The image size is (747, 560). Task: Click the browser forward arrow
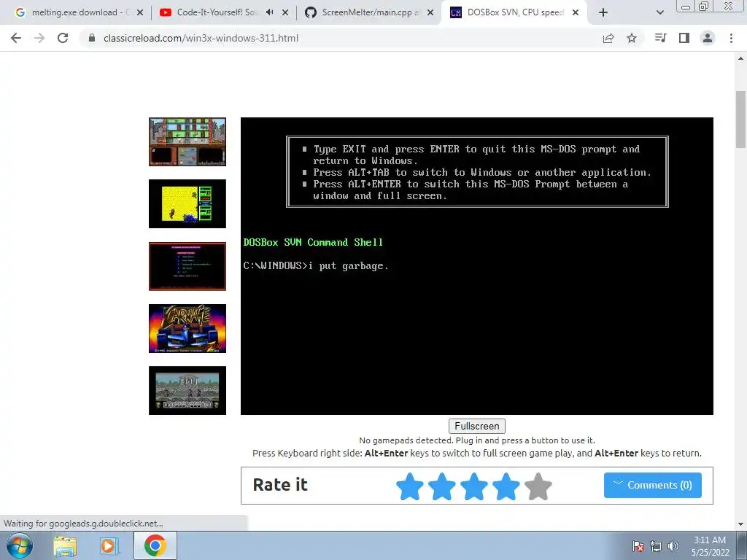click(x=39, y=38)
